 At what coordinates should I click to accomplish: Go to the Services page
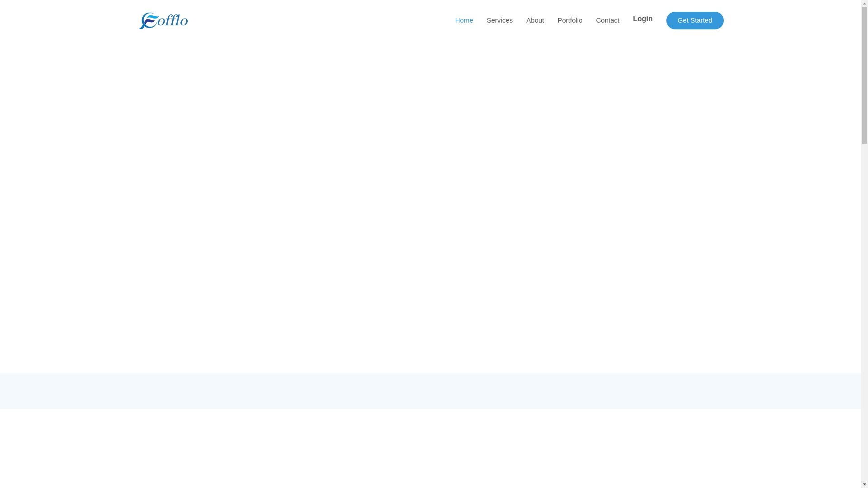[x=500, y=20]
